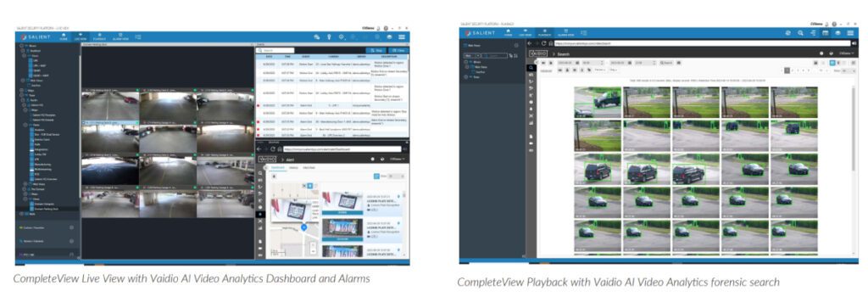Click browser home icon in Live View Vaidio pane
The image size is (868, 308).
pyautogui.click(x=280, y=149)
